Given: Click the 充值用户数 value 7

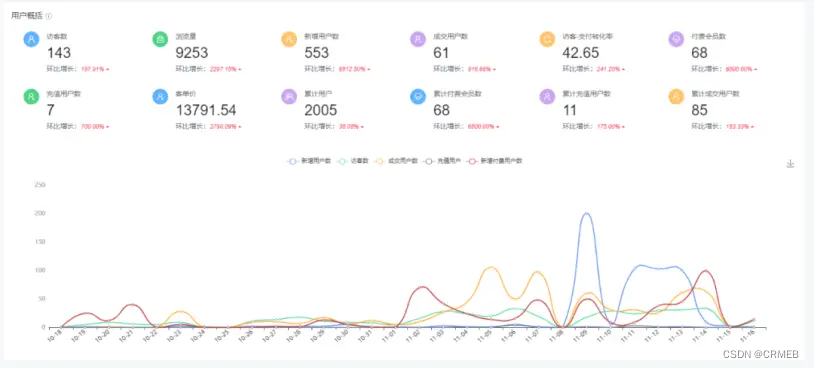Looking at the screenshot, I should point(51,111).
